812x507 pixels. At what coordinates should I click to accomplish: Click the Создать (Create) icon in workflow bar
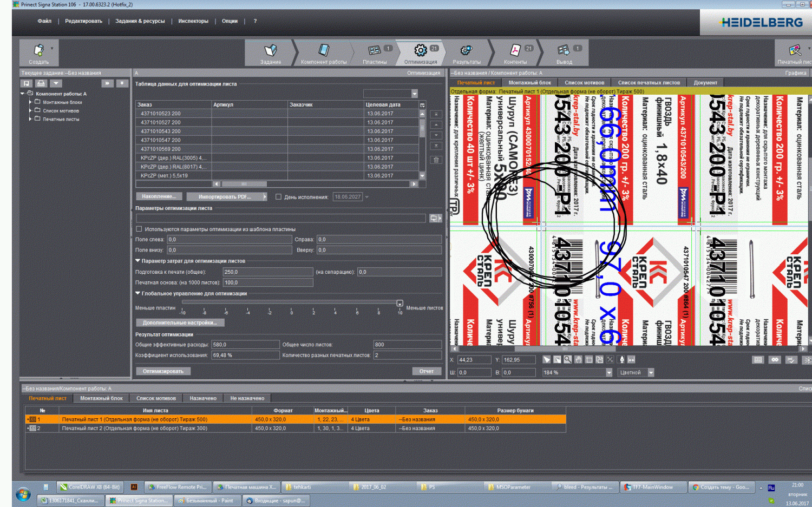click(38, 52)
